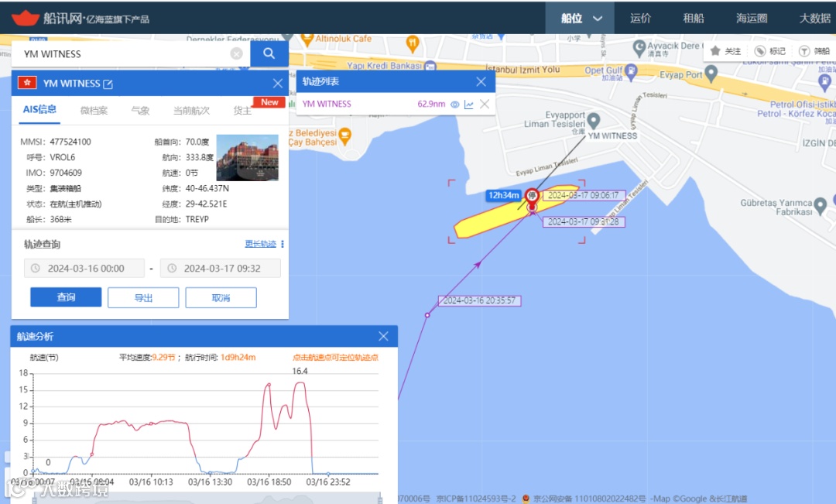
Task: Open the 大数据 menu item
Action: 814,18
